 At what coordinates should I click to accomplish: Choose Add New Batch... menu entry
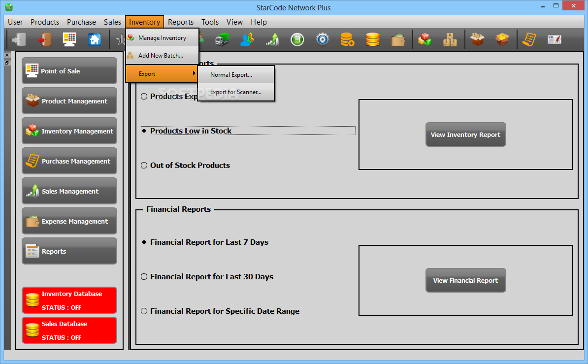(162, 56)
